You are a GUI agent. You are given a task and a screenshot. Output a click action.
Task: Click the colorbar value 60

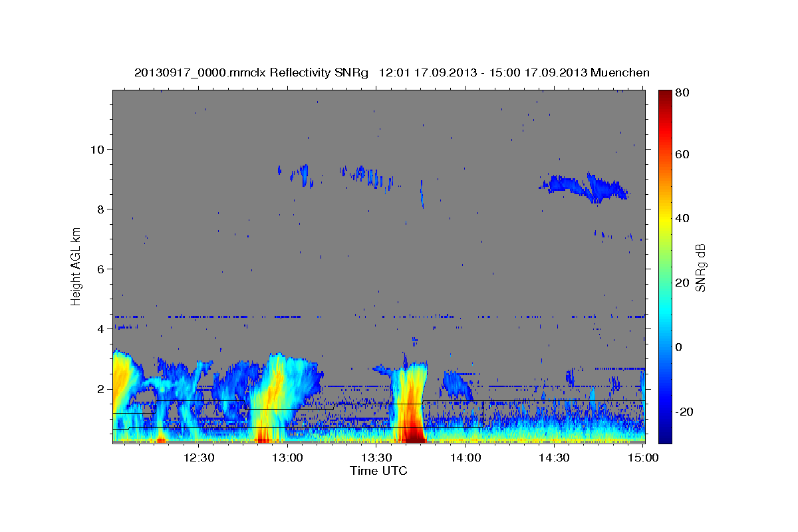[681, 154]
